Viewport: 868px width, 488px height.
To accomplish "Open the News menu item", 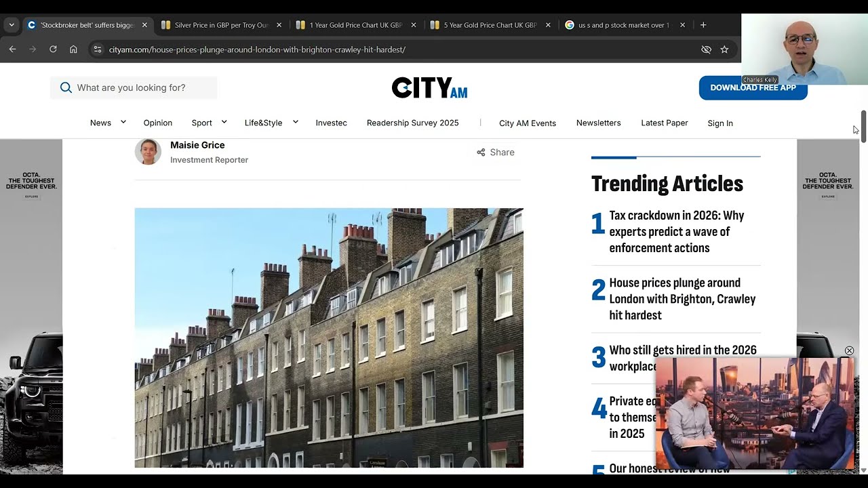I will click(x=100, y=123).
